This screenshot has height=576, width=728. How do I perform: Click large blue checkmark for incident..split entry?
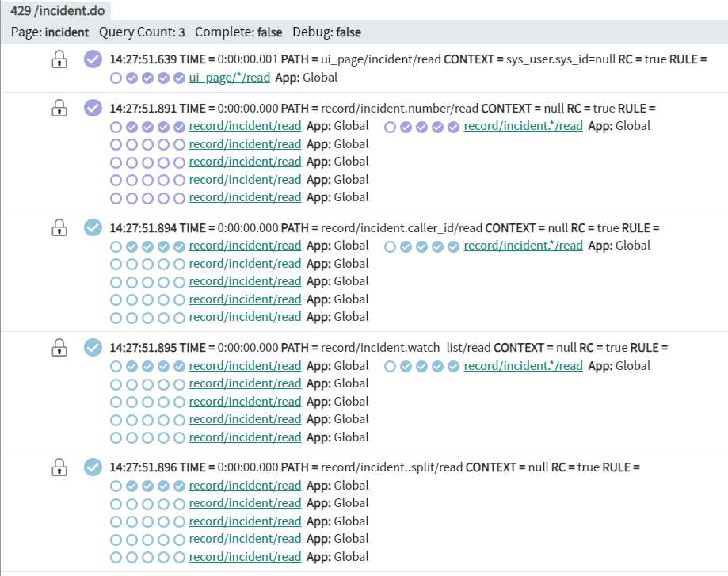(93, 467)
